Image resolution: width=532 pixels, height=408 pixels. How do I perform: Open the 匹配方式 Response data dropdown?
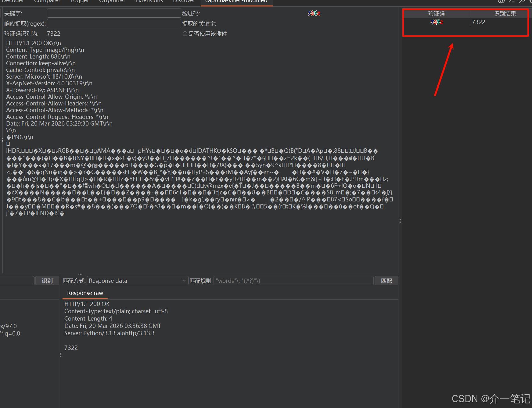[137, 281]
